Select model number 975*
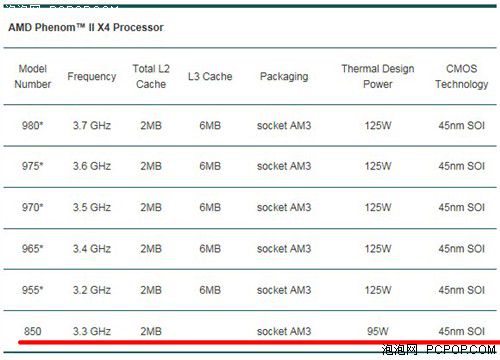Viewport: 500px width, 360px height. (32, 166)
